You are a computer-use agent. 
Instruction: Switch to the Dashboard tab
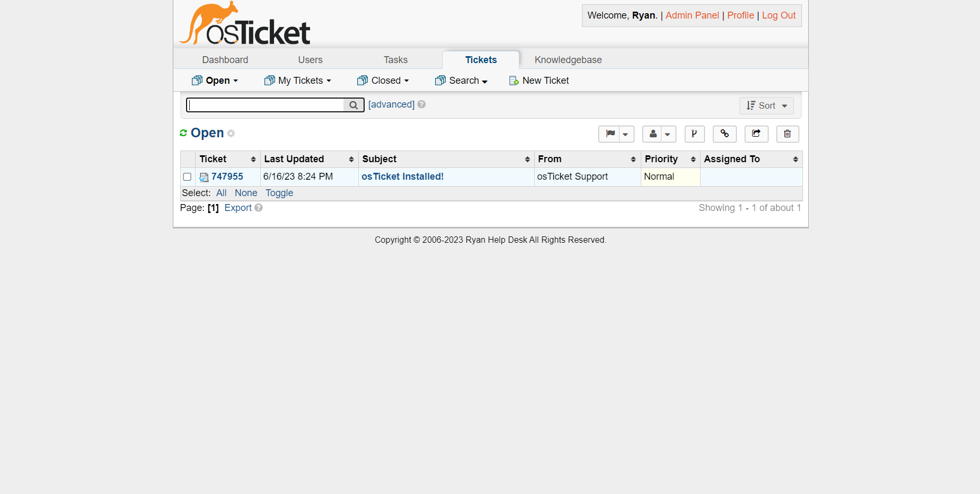225,60
